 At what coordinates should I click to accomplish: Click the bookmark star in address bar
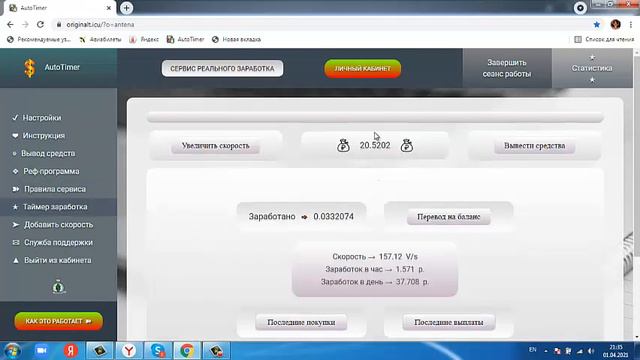(x=597, y=24)
